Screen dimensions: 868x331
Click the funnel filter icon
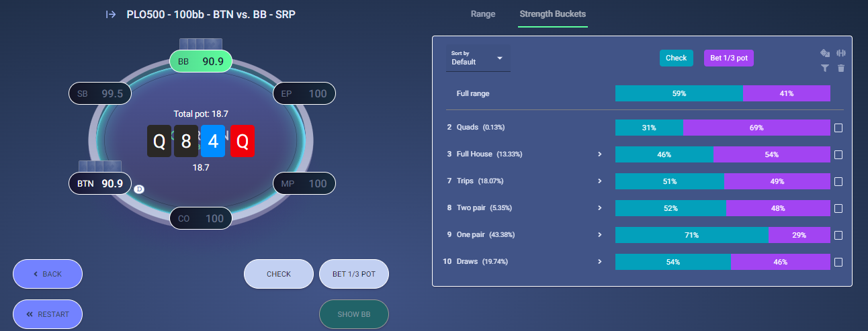coord(825,68)
